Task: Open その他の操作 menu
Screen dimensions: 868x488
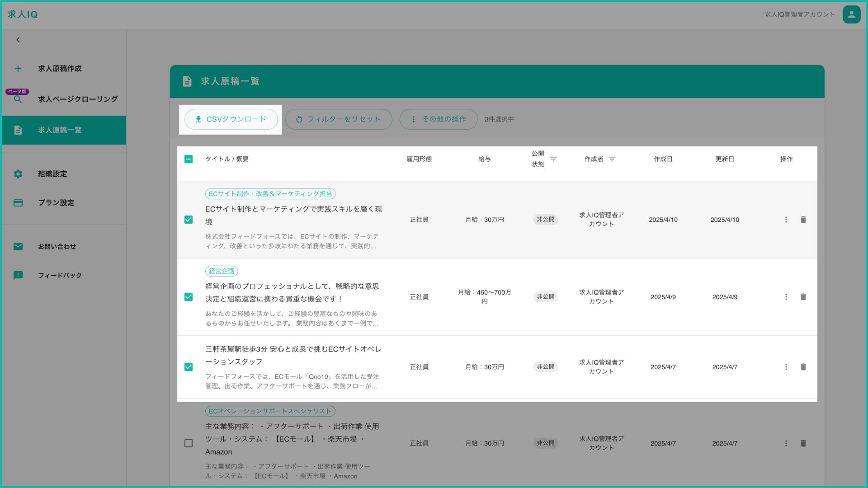Action: (x=438, y=119)
